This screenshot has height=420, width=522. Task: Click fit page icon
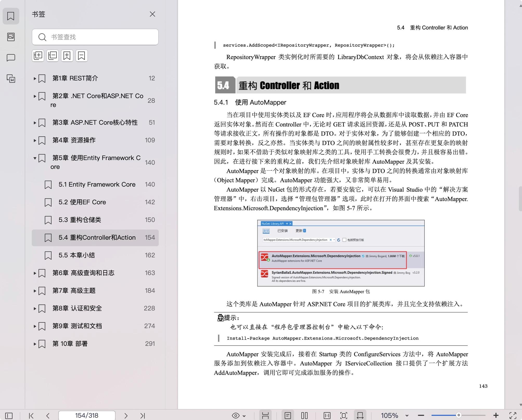pos(344,416)
